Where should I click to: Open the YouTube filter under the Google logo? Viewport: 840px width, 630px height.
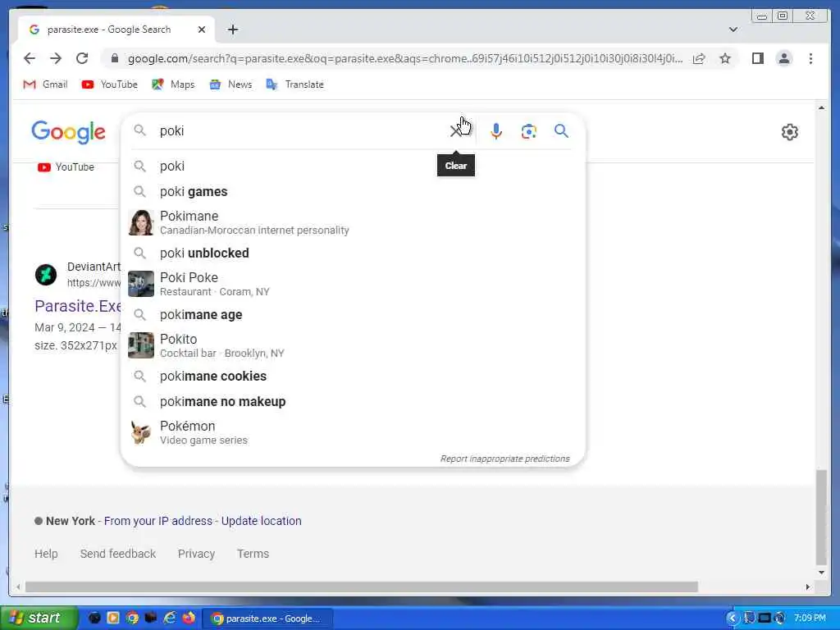point(66,167)
